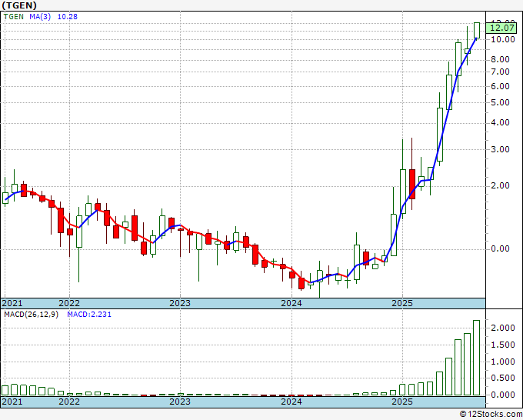Select 2021 on the price chart timeline
The width and height of the screenshot is (523, 420).
[12, 303]
